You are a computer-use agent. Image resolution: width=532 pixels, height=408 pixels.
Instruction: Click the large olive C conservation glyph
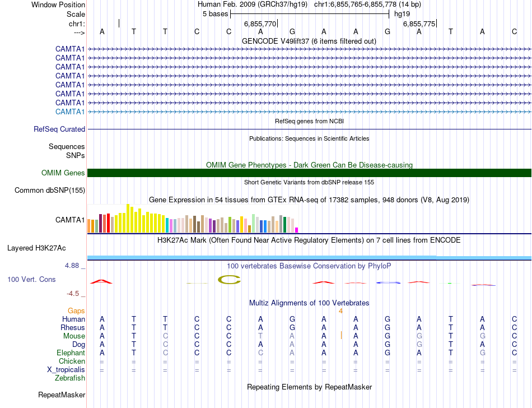(228, 279)
